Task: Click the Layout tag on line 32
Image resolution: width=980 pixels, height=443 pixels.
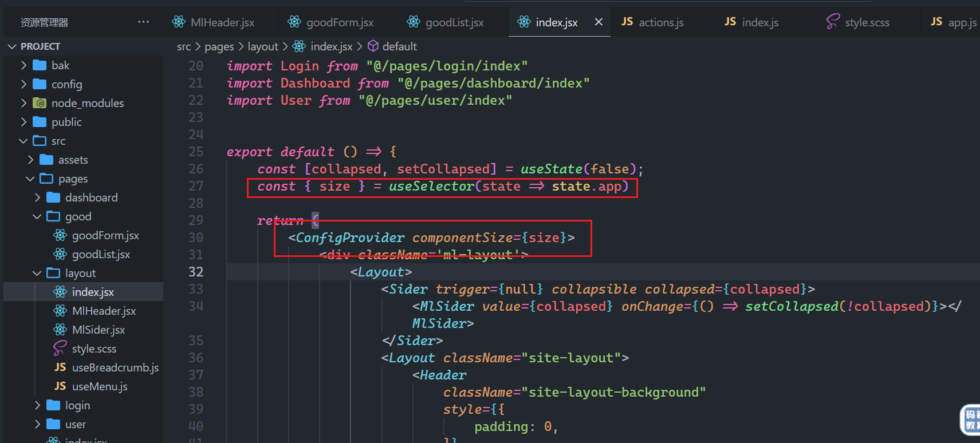Action: [x=381, y=272]
